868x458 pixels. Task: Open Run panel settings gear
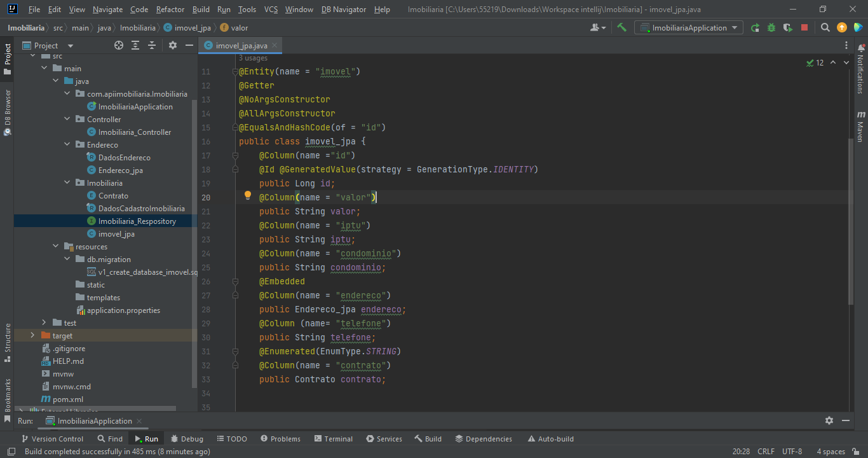click(x=829, y=420)
